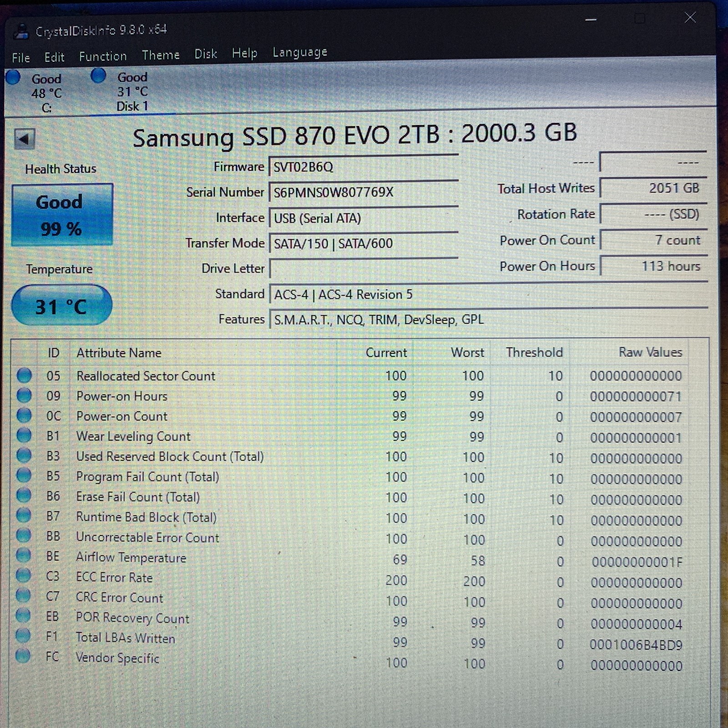Select the Airflow Temperature attribute name
The width and height of the screenshot is (728, 728).
131,557
